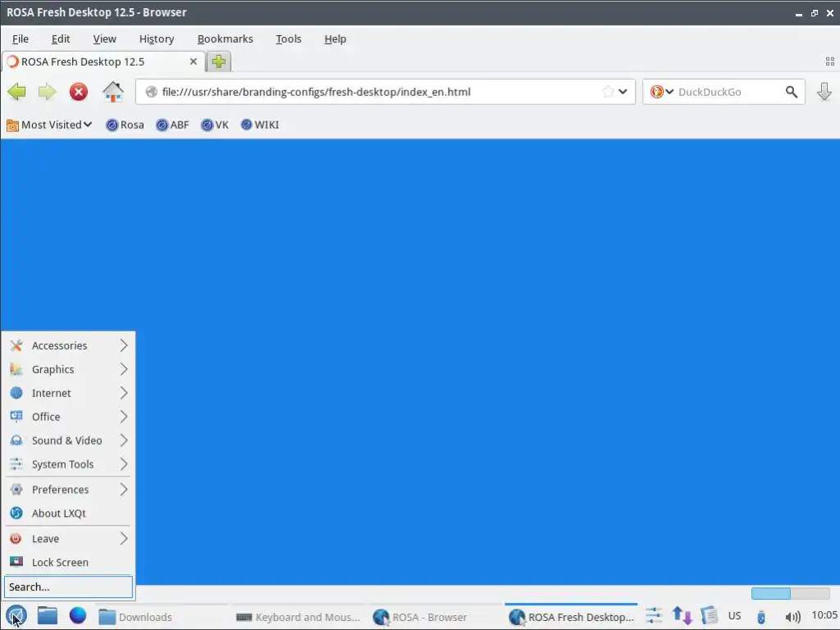Expand the Leave submenu
The image size is (840, 630).
69,538
